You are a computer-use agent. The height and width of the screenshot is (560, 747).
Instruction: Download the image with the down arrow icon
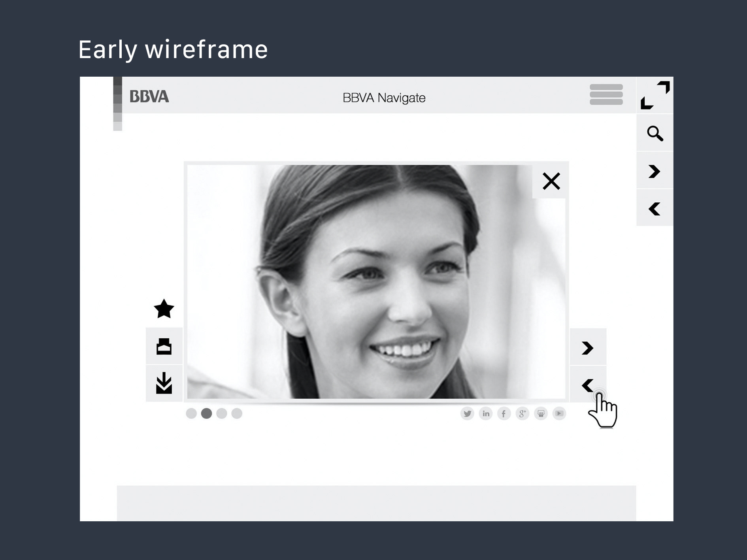pos(164,383)
